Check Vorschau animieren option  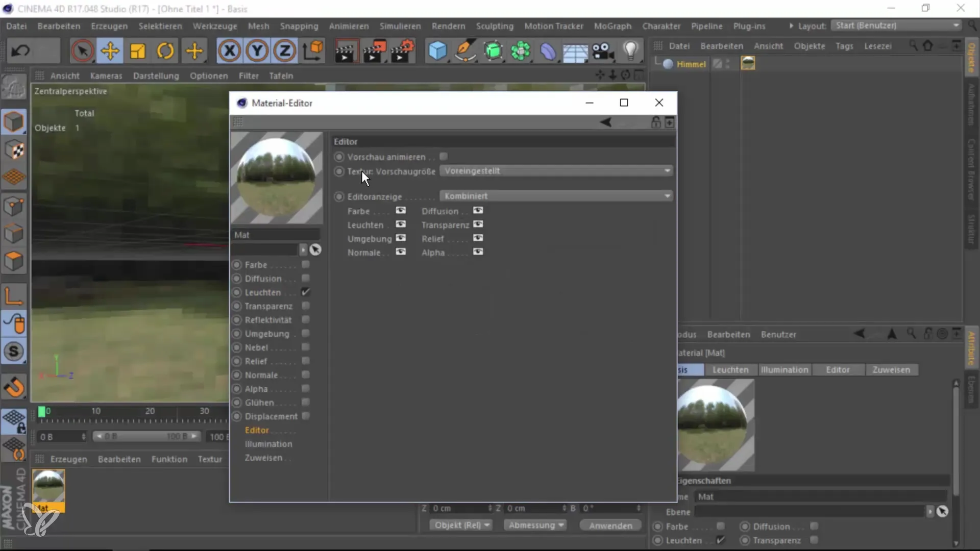(444, 157)
